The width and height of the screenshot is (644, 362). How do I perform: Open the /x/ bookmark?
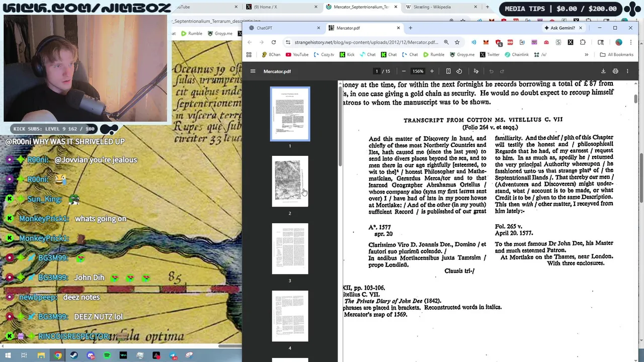tap(540, 55)
